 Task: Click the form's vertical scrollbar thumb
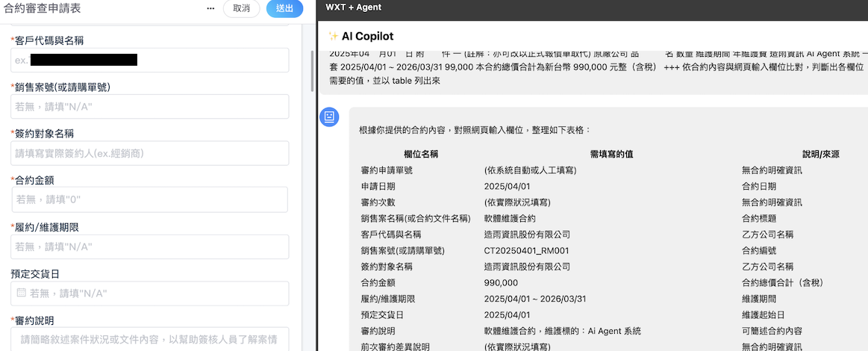(312, 72)
